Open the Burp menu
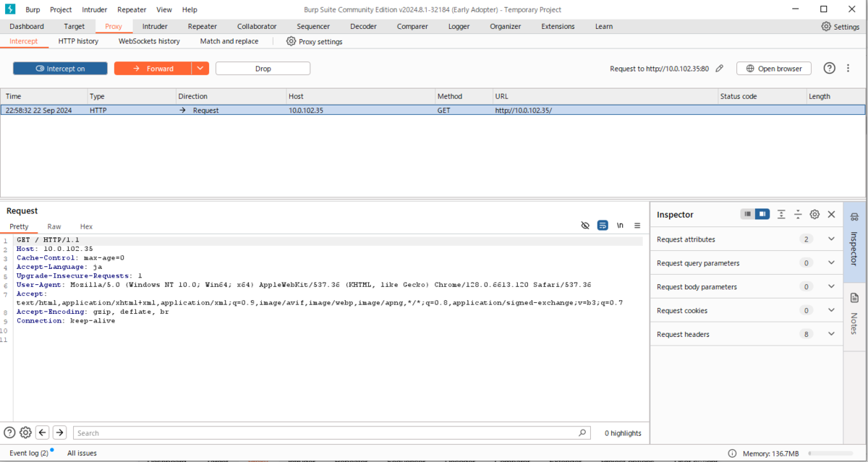868x462 pixels. pos(33,10)
